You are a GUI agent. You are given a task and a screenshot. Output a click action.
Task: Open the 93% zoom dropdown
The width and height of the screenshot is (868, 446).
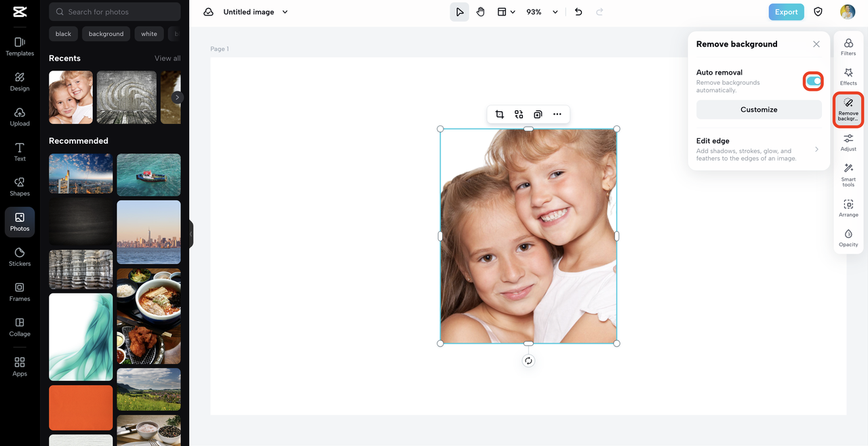(542, 12)
